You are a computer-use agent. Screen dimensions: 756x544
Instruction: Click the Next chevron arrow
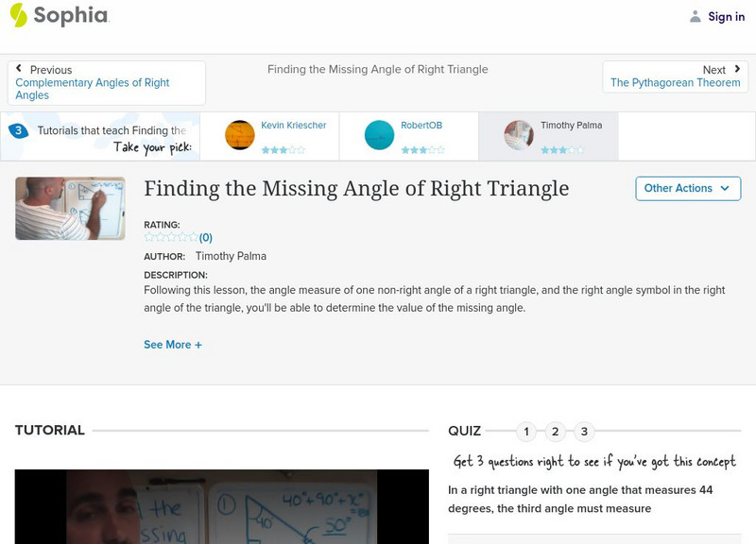coord(735,68)
